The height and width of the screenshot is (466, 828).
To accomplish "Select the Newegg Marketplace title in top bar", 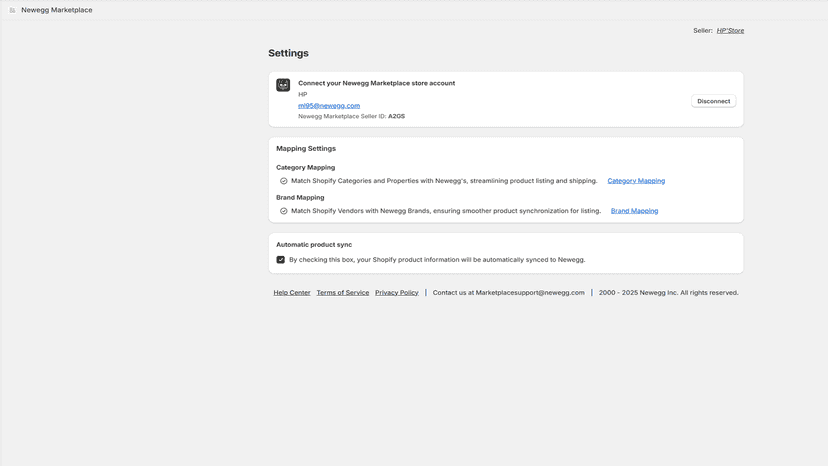I will click(x=57, y=10).
